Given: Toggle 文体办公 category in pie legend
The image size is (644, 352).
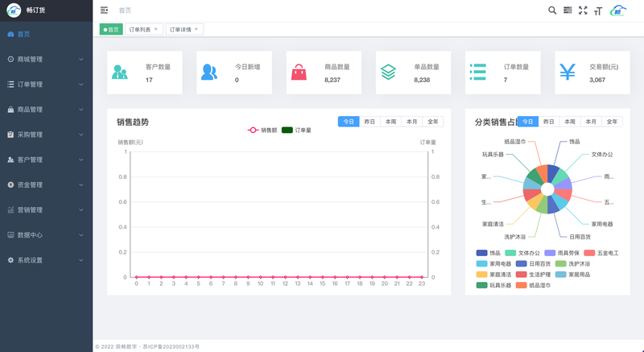Looking at the screenshot, I should point(522,253).
